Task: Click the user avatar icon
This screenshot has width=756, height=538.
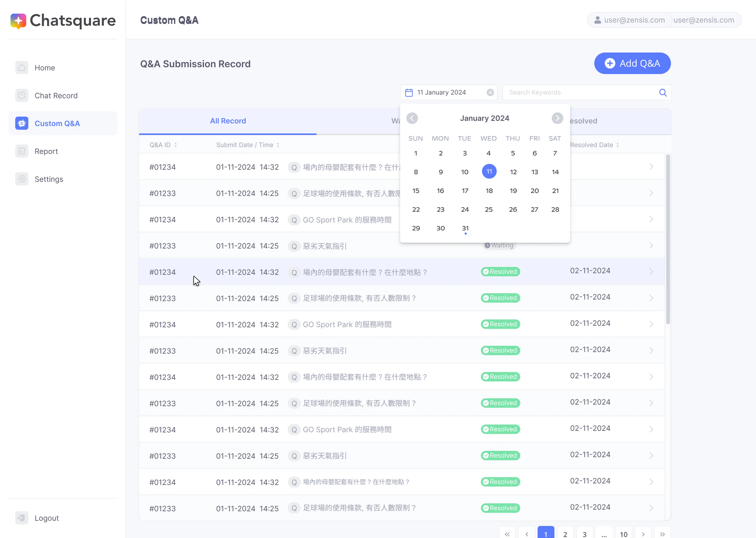Action: click(x=598, y=20)
